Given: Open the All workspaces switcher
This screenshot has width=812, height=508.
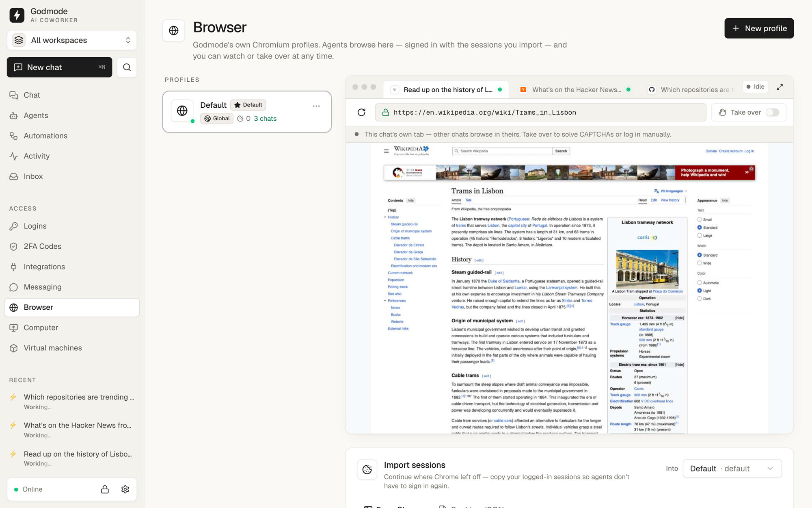Looking at the screenshot, I should pyautogui.click(x=72, y=40).
